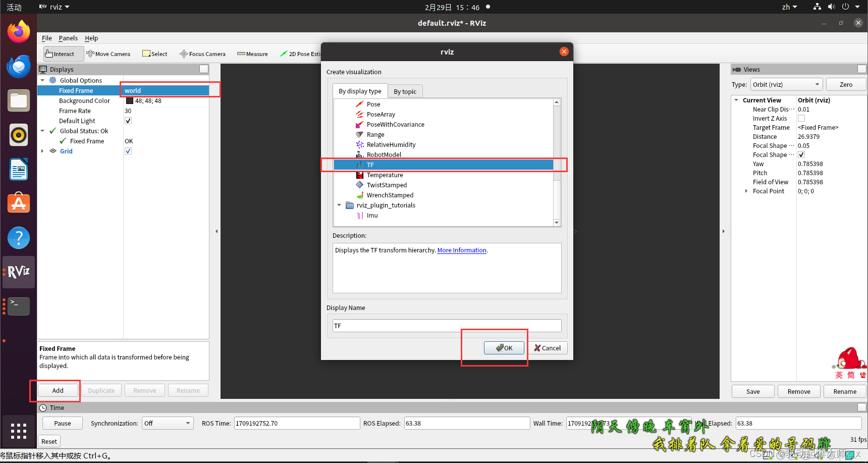Disable the Grid display checkbox

[x=128, y=151]
